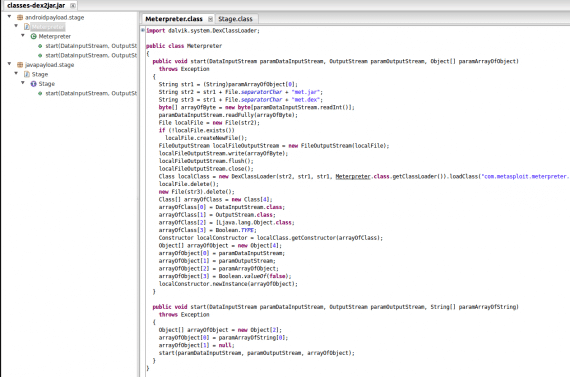The height and width of the screenshot is (377, 570).
Task: Click 'Class[] arrayOfClass = new Class[4];' line
Action: tap(216, 200)
